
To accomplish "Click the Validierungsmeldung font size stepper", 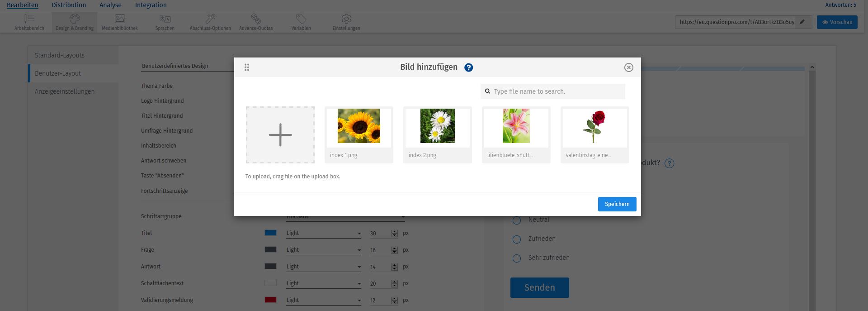I will pyautogui.click(x=394, y=301).
